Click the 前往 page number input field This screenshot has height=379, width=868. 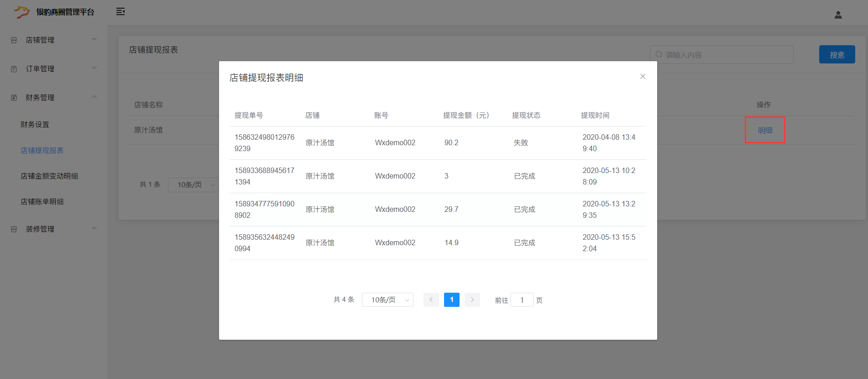(522, 300)
